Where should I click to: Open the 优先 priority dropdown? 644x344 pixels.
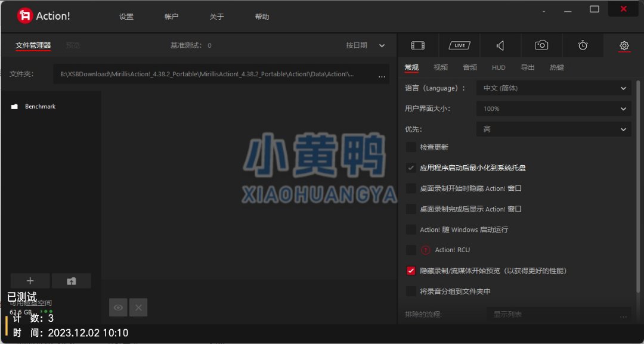click(x=553, y=129)
